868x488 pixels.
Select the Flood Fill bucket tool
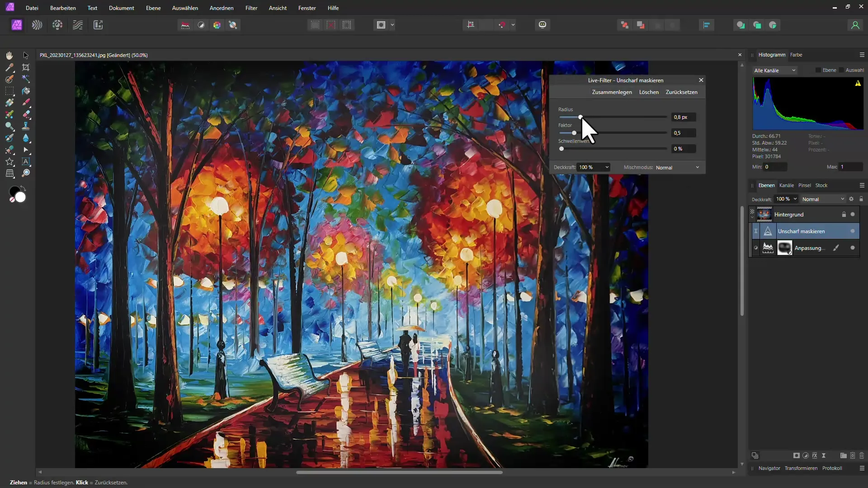(x=26, y=91)
